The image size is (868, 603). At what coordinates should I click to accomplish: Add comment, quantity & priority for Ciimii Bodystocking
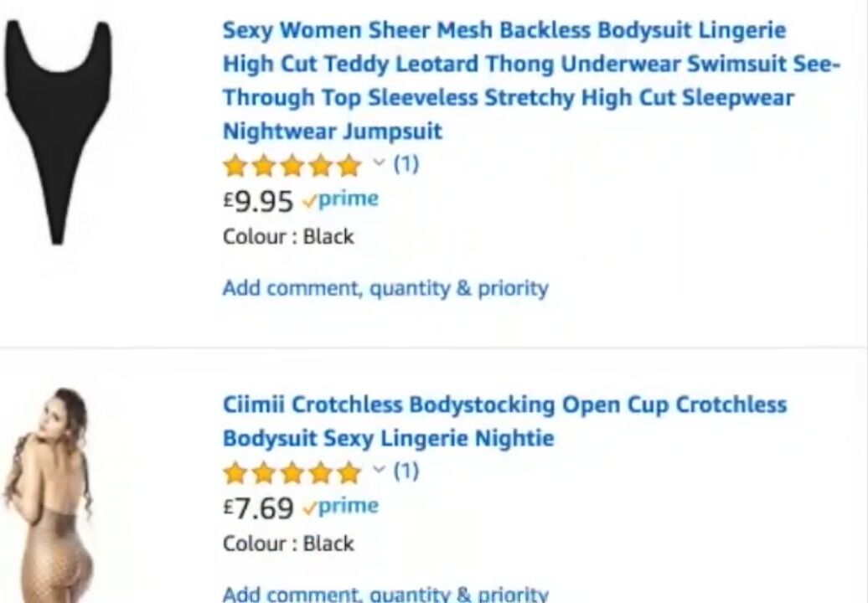pos(385,594)
